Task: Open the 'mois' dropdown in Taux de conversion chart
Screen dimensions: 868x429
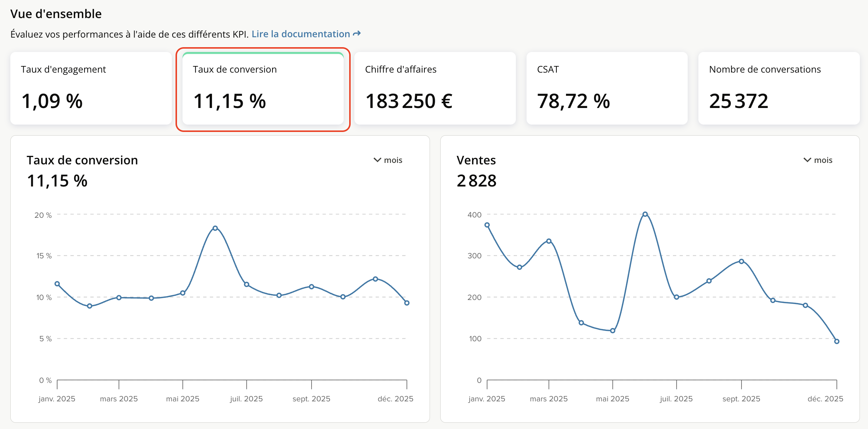Action: click(x=392, y=160)
